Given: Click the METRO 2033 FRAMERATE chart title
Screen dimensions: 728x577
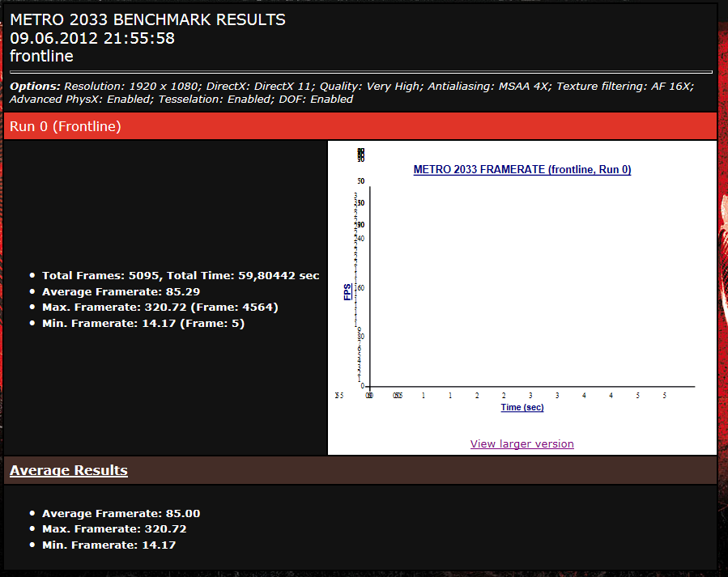Looking at the screenshot, I should [x=522, y=170].
